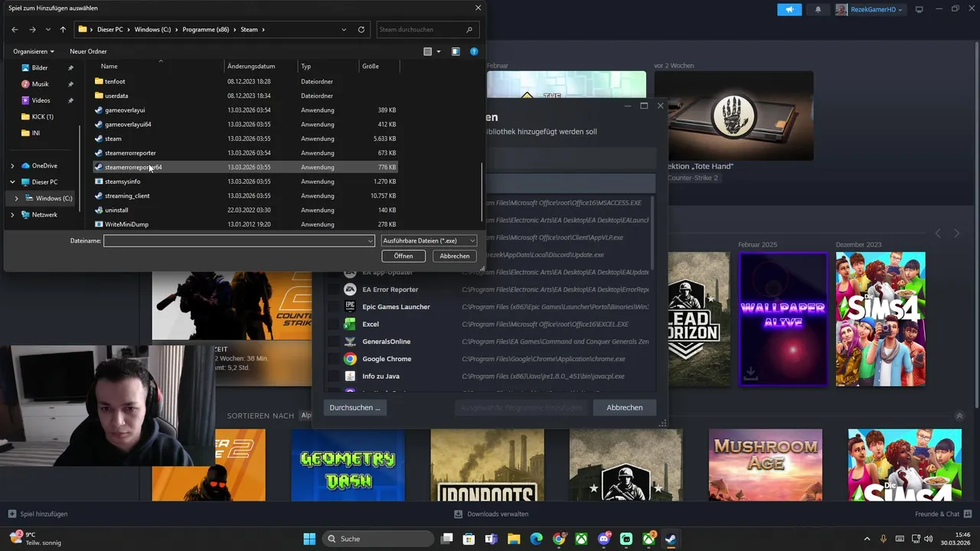Open the file type filter dropdown

[x=429, y=240]
